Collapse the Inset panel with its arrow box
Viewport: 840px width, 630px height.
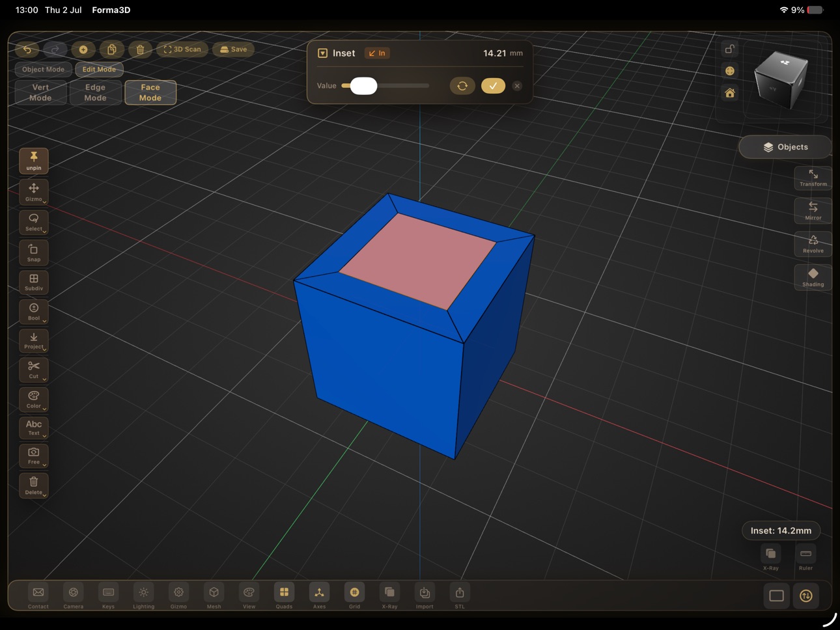(x=322, y=53)
